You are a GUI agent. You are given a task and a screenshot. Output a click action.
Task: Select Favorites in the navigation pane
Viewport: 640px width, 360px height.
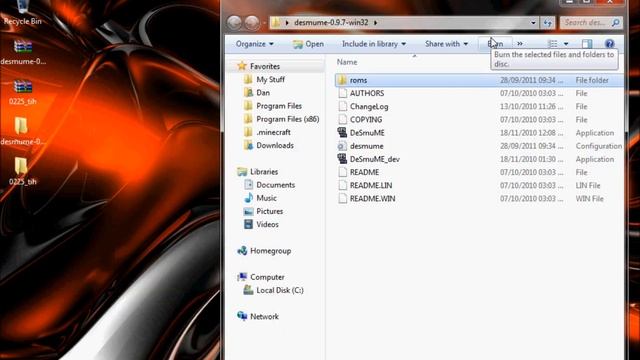click(264, 66)
